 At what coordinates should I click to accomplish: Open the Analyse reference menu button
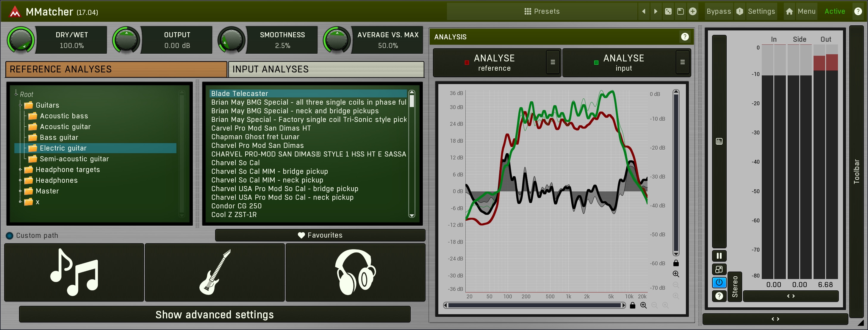[x=553, y=62]
